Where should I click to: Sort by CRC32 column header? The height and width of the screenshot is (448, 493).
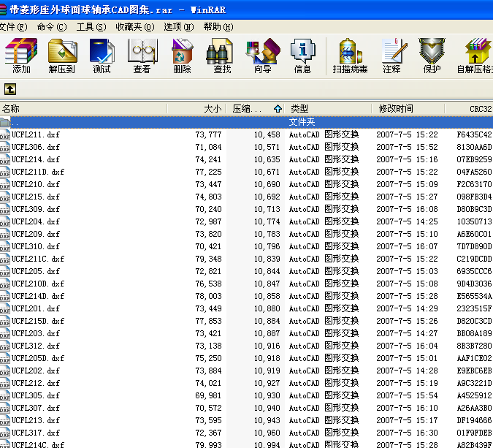tap(469, 109)
